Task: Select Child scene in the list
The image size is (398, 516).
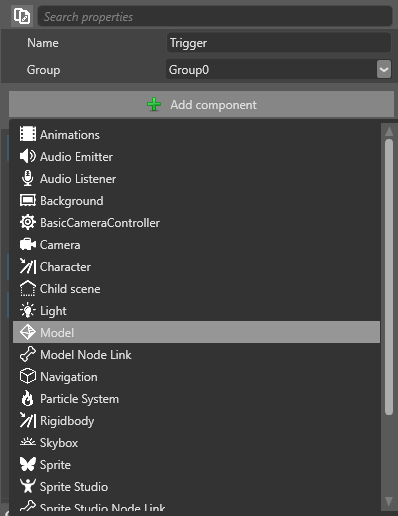Action: pos(196,289)
